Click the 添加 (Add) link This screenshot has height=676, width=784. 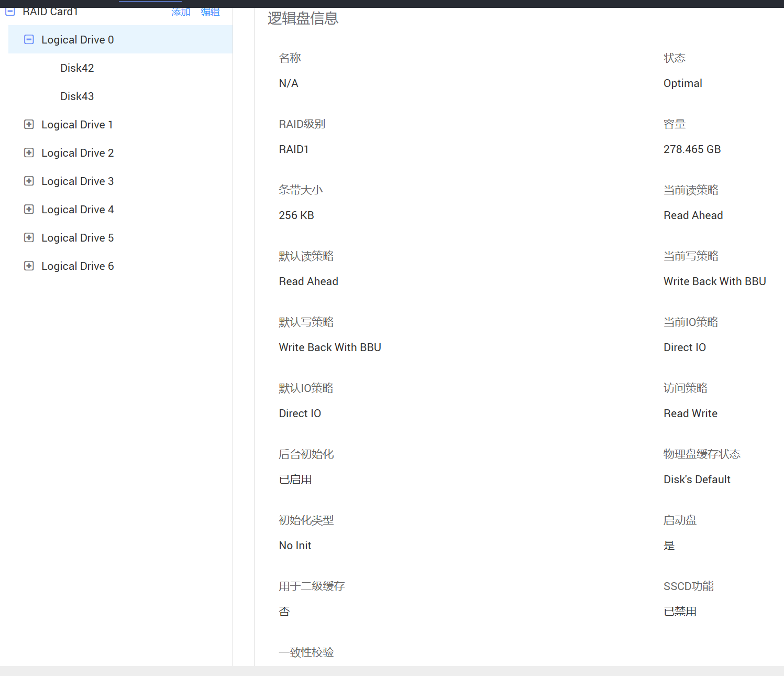[181, 12]
